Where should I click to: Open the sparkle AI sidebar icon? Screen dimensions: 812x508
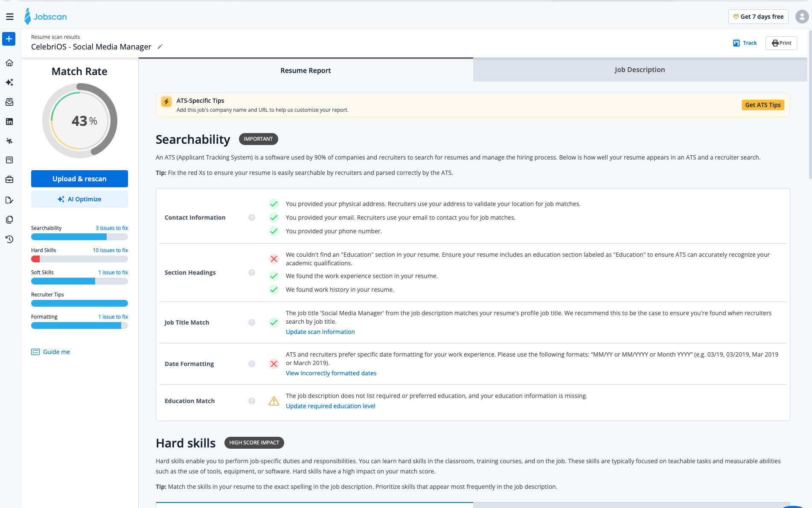coord(9,82)
